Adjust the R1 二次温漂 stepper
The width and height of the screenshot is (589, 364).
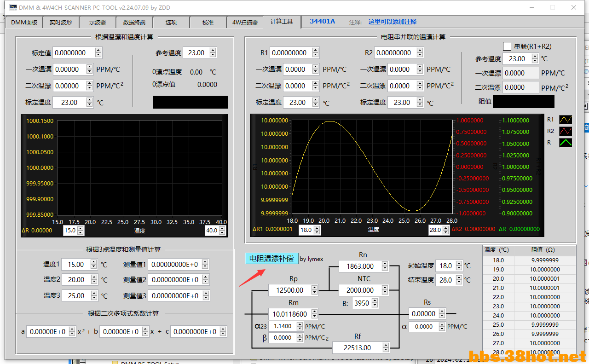tap(315, 86)
